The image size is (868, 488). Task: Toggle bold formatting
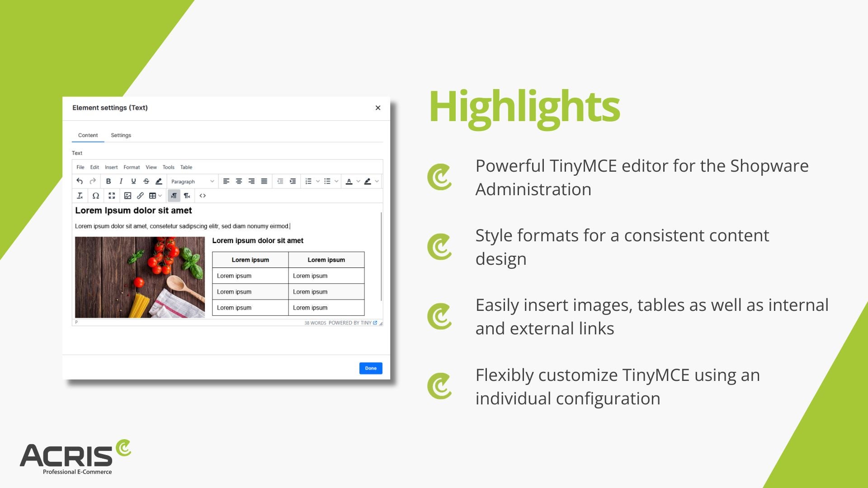[x=108, y=181]
